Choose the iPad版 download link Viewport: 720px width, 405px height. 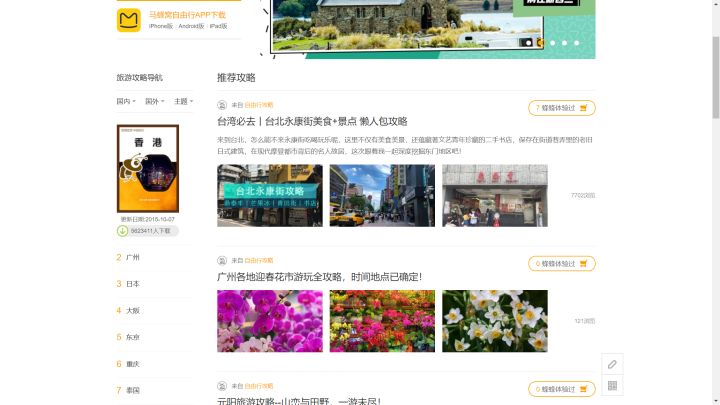coord(219,26)
